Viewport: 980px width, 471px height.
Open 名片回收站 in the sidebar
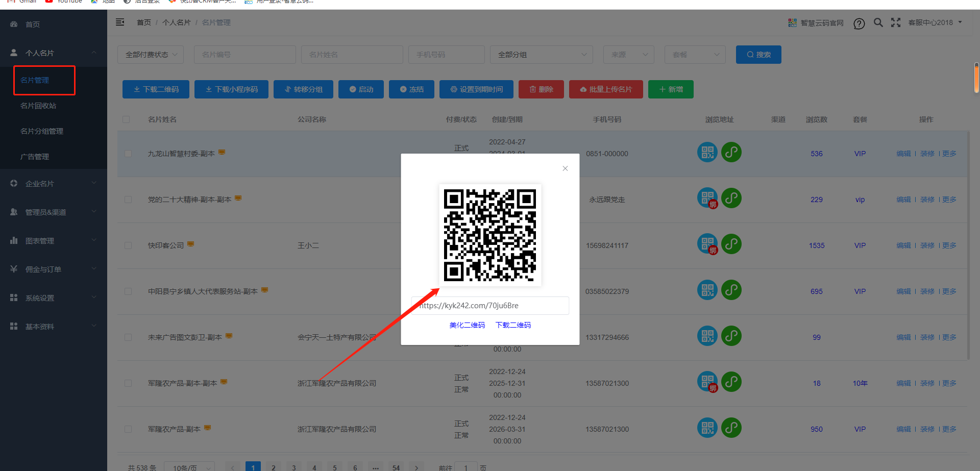click(x=38, y=106)
